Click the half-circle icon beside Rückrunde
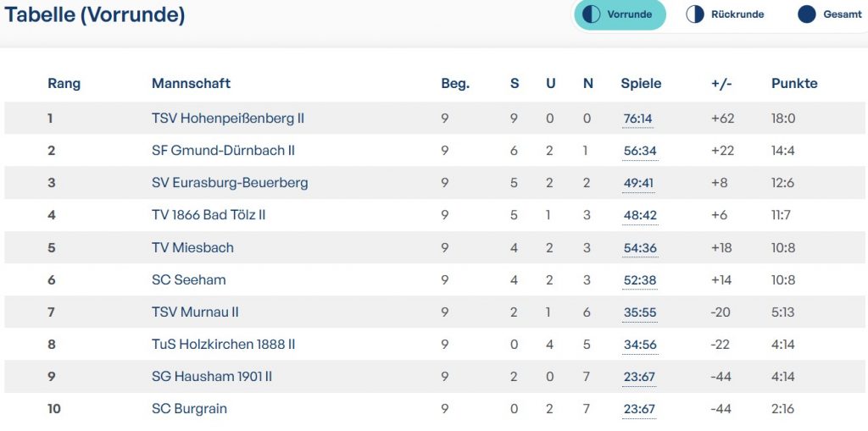Image resolution: width=868 pixels, height=431 pixels. [695, 14]
